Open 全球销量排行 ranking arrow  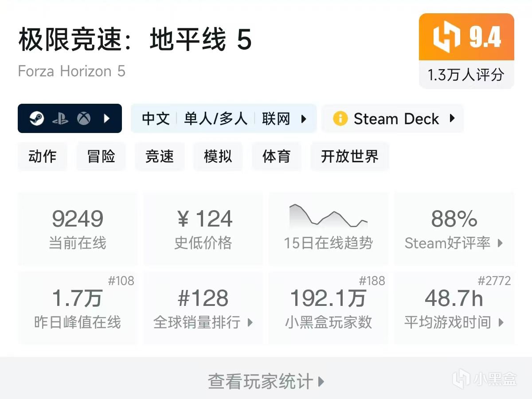(250, 322)
